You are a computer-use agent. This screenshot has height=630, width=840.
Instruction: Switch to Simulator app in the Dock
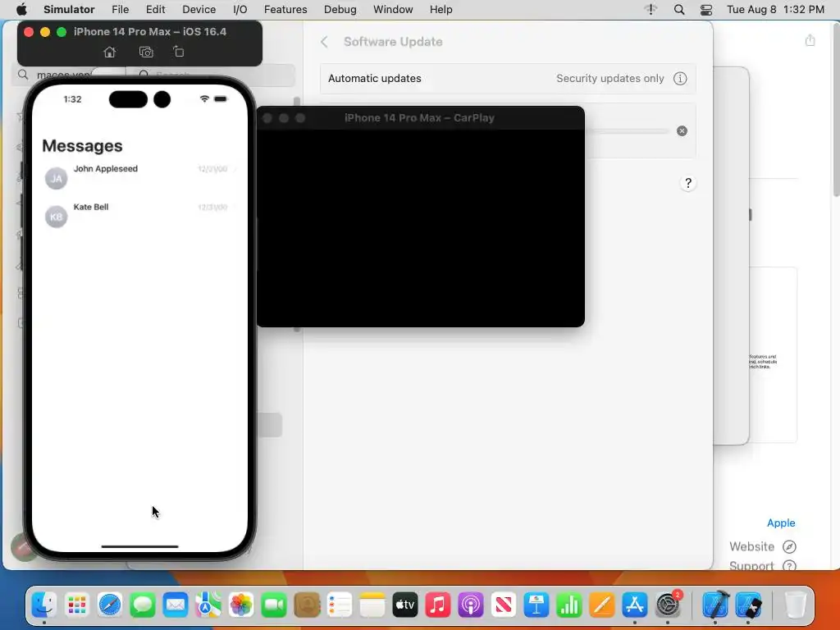748,605
